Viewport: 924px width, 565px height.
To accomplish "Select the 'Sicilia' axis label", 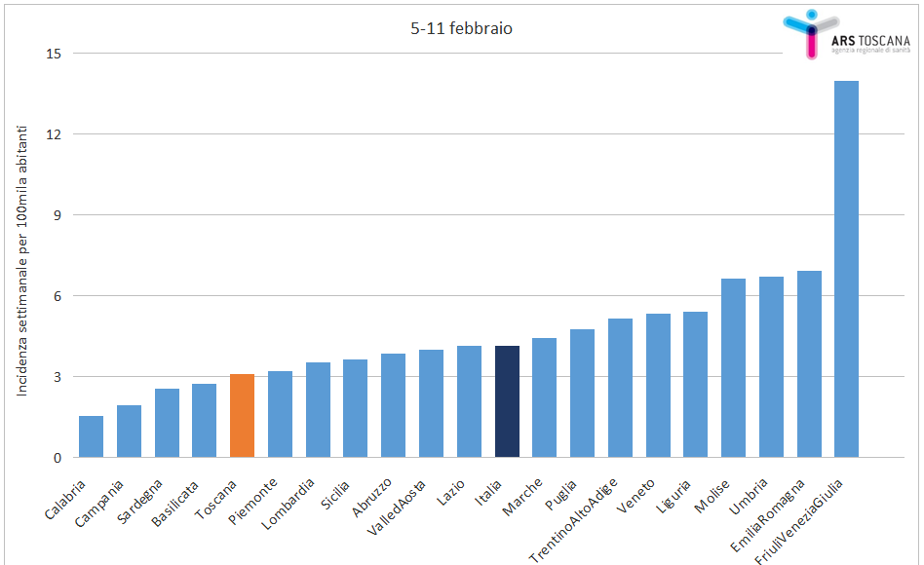I will [x=334, y=494].
